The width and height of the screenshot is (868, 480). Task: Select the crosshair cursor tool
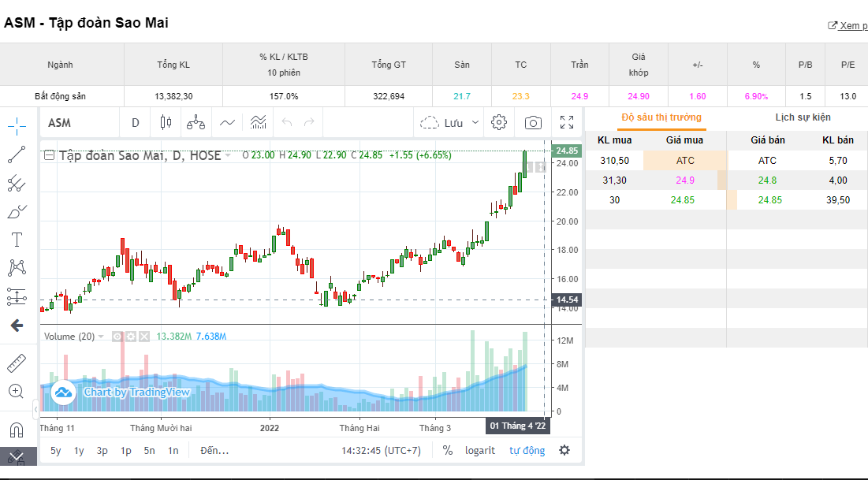click(17, 125)
